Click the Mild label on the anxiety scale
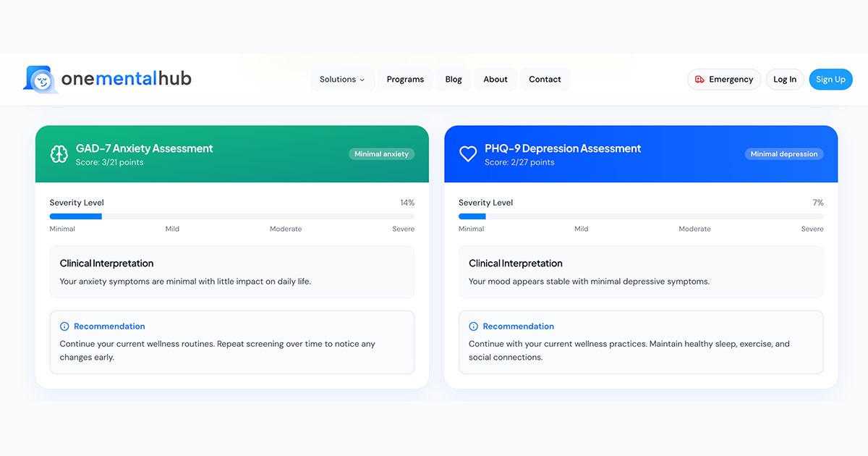 pos(172,229)
